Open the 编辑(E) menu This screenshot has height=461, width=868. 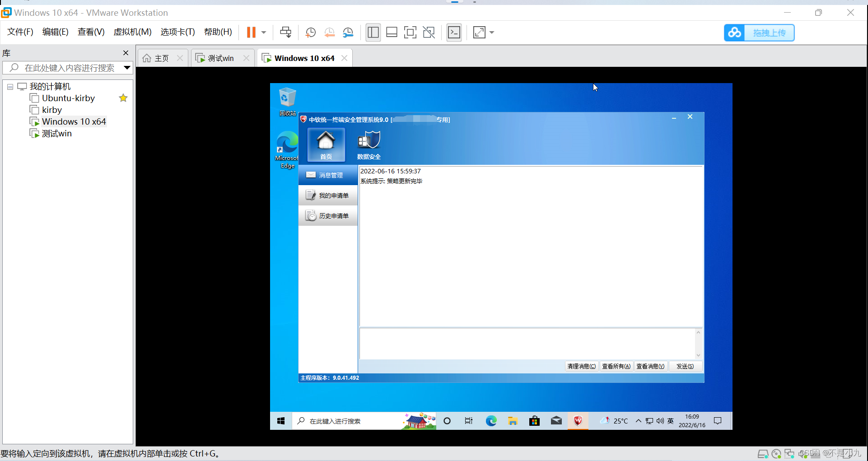point(55,32)
